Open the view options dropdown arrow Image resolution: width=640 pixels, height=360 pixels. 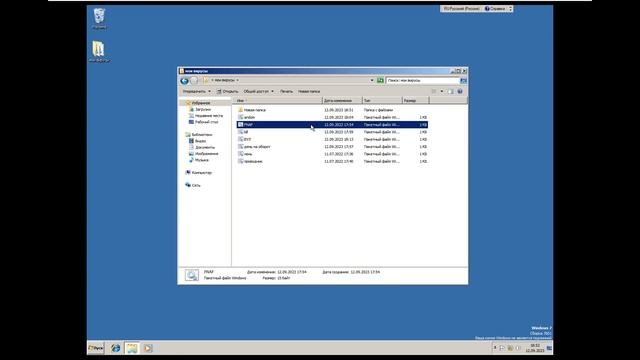click(x=442, y=91)
